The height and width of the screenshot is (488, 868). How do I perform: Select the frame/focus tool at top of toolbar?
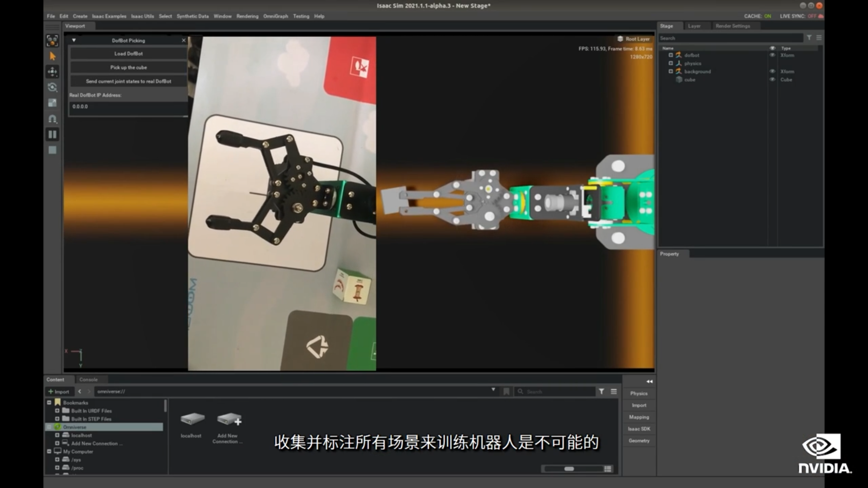point(52,41)
